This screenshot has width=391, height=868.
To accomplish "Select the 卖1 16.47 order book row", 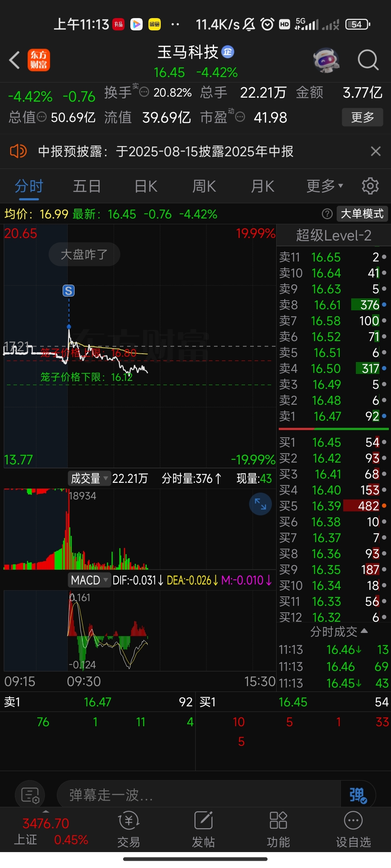I will click(333, 416).
